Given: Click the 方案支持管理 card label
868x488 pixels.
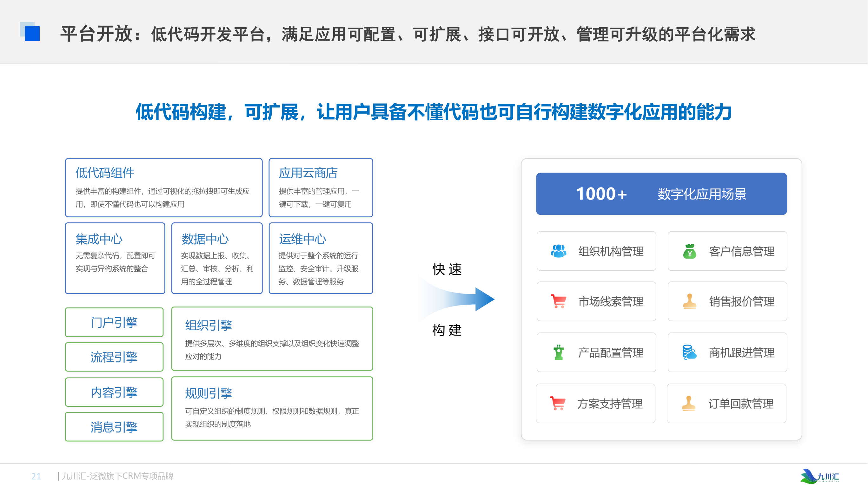Looking at the screenshot, I should 610,404.
